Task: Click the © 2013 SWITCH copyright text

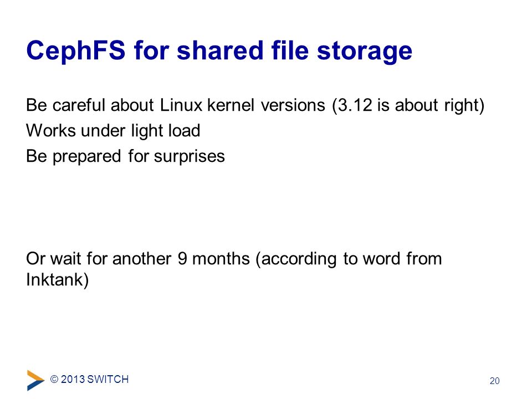Action: coord(90,379)
